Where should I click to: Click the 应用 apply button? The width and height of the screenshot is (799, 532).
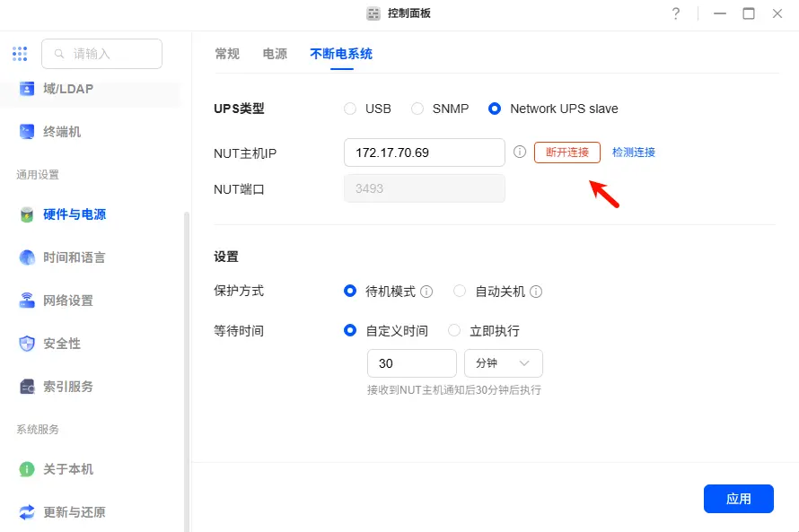(x=738, y=499)
